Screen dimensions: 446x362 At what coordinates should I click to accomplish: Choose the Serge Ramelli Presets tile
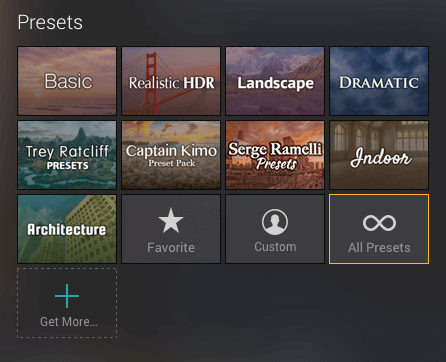click(275, 155)
